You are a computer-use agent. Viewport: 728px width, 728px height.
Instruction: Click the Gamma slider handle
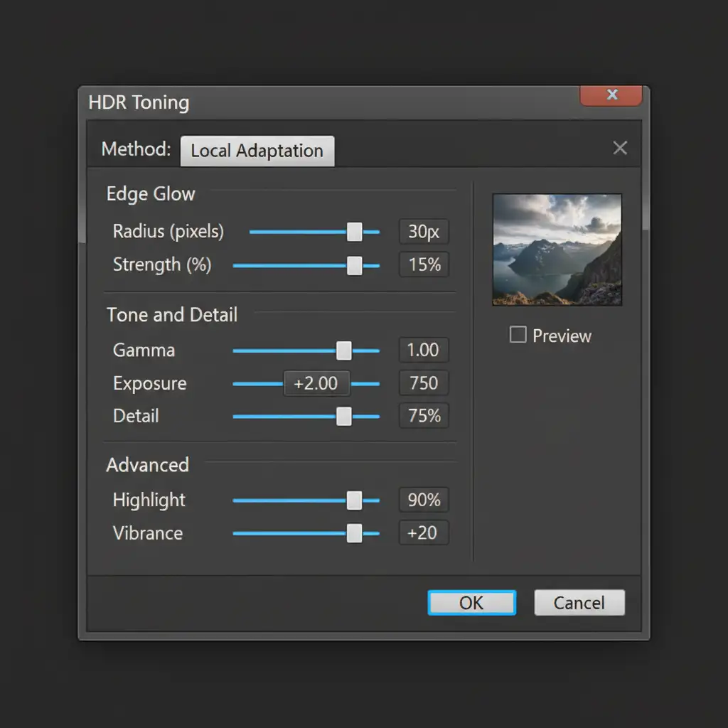[343, 350]
